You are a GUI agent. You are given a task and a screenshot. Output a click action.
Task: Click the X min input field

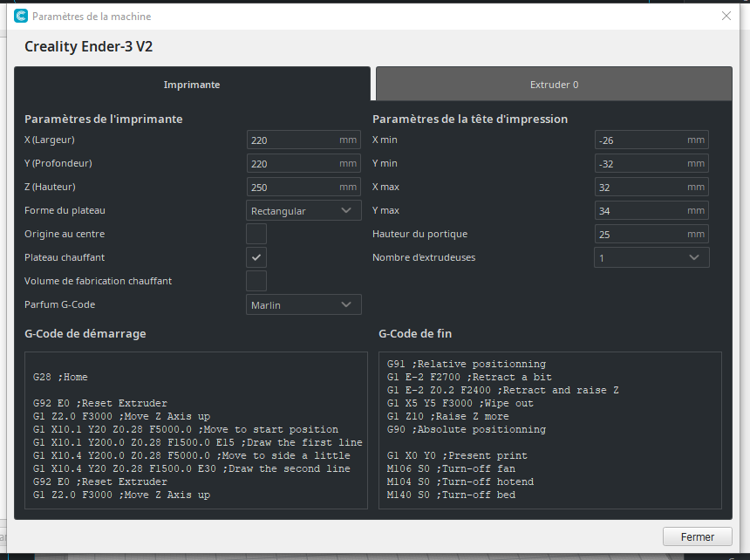pos(651,140)
